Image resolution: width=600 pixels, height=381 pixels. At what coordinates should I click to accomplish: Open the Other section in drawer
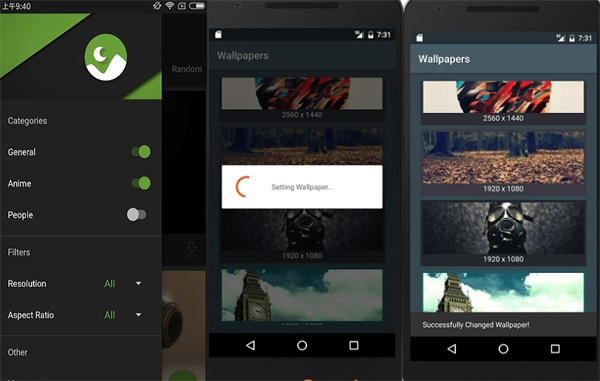pyautogui.click(x=18, y=352)
